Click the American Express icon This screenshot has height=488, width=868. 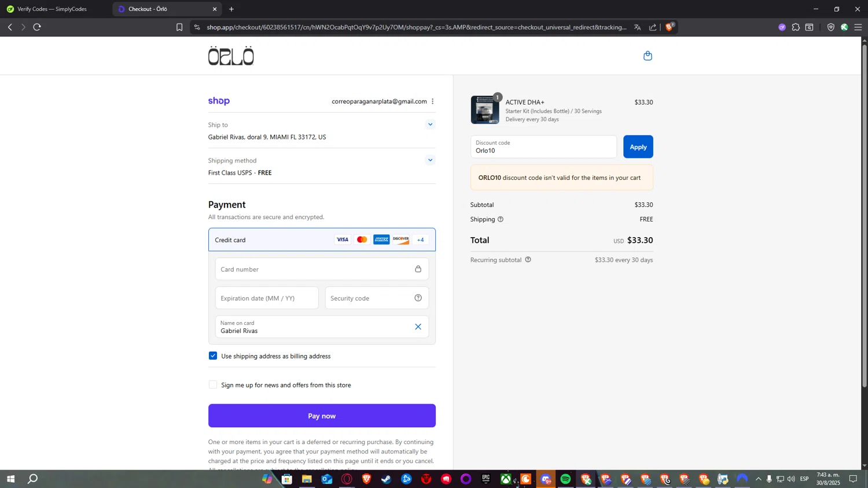(x=381, y=239)
